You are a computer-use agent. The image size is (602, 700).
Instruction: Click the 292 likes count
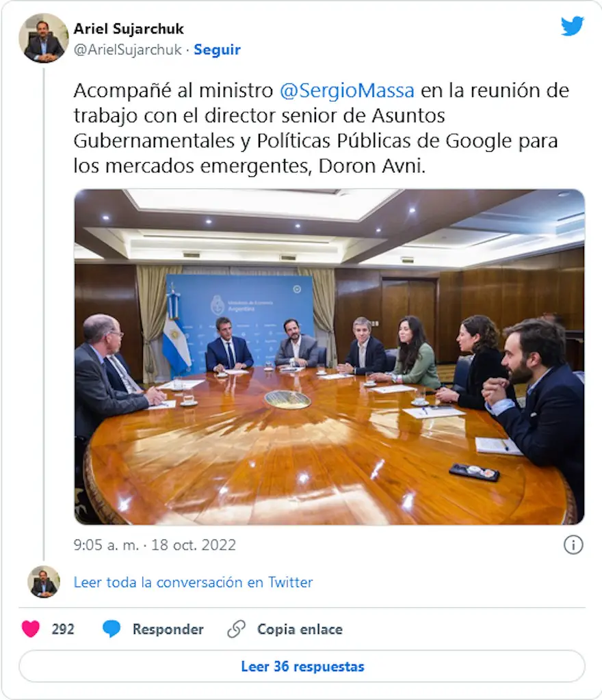tap(63, 629)
